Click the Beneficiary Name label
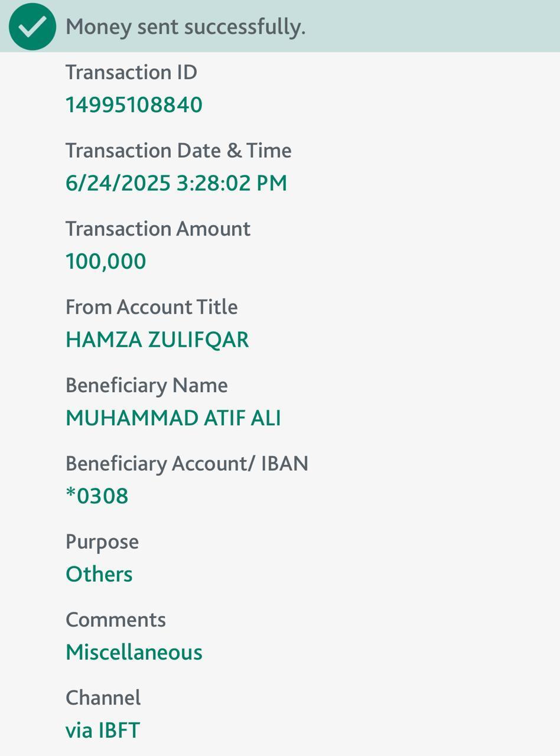This screenshot has width=560, height=756. 146,385
